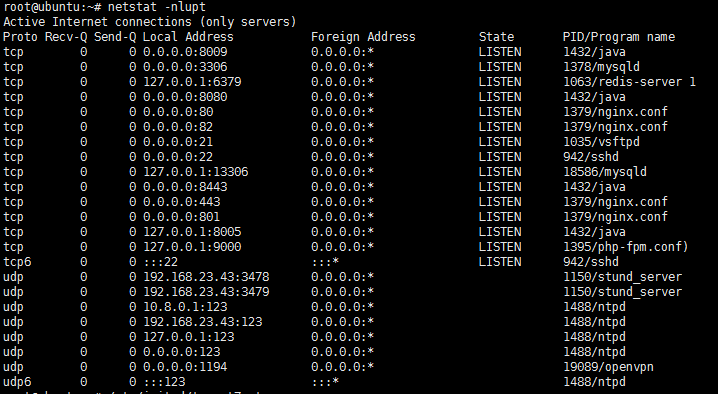Screen dimensions: 718x394
Task: Click '1150/stund_server' on the port 3479 row
Action: 622,292
